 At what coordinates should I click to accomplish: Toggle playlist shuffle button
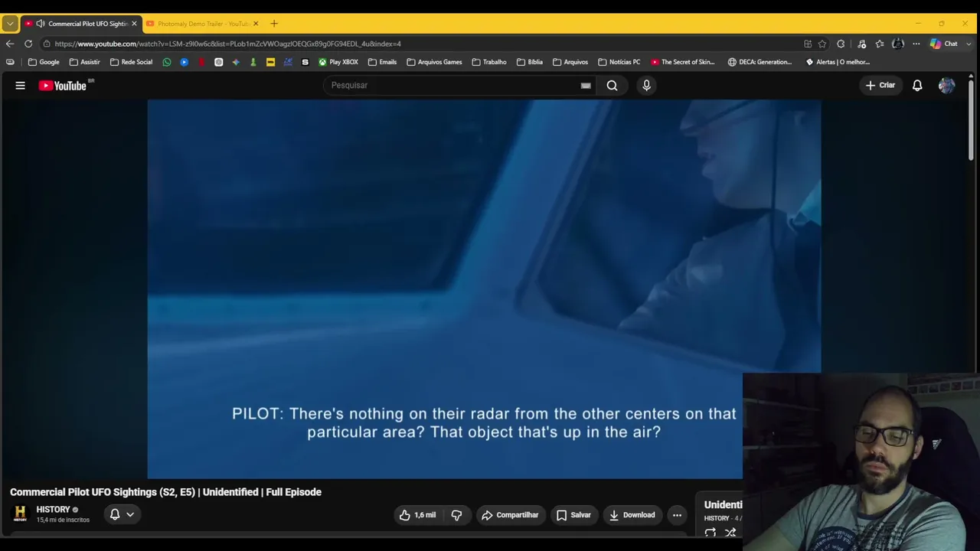[730, 533]
